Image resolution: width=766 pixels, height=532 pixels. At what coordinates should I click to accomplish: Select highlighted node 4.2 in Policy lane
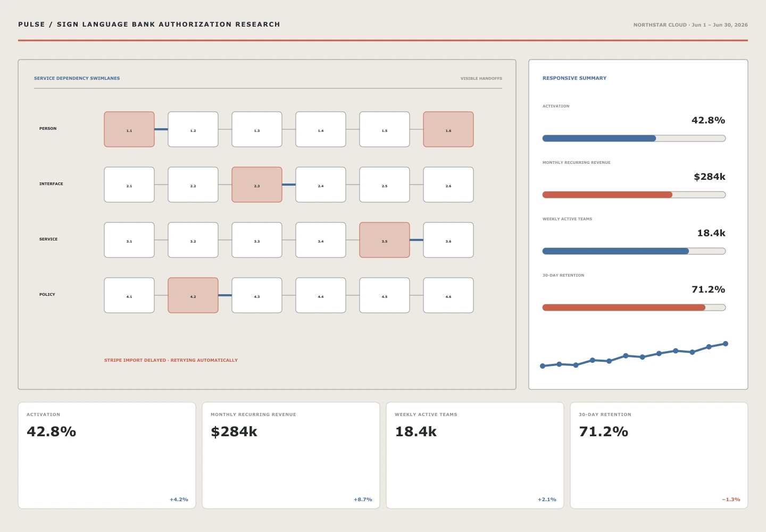coord(193,295)
